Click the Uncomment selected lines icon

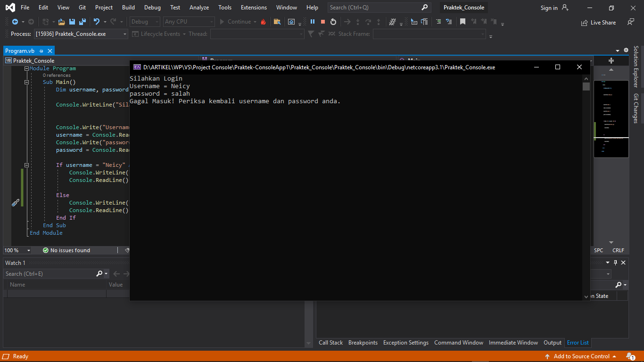[449, 22]
